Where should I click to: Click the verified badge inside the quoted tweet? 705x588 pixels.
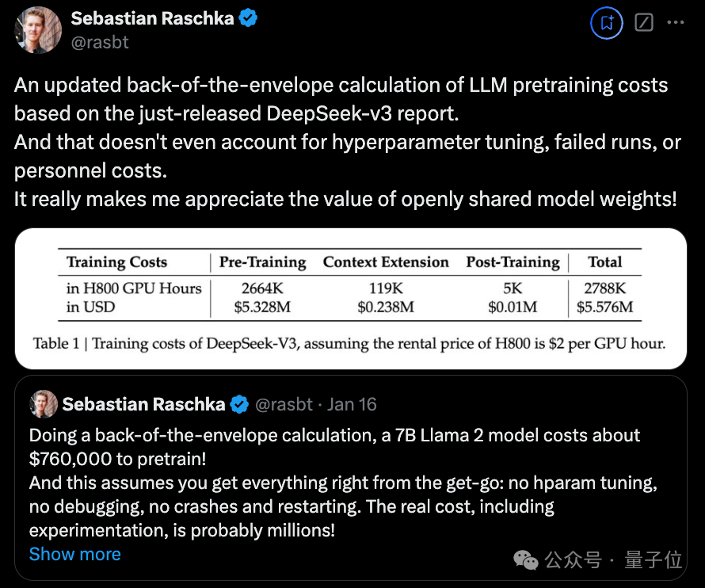[x=238, y=404]
